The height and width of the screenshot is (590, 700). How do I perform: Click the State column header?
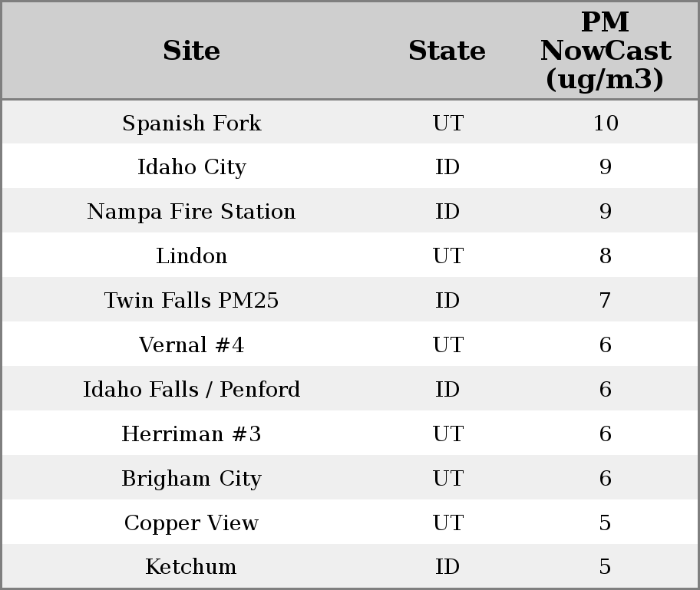click(x=447, y=51)
